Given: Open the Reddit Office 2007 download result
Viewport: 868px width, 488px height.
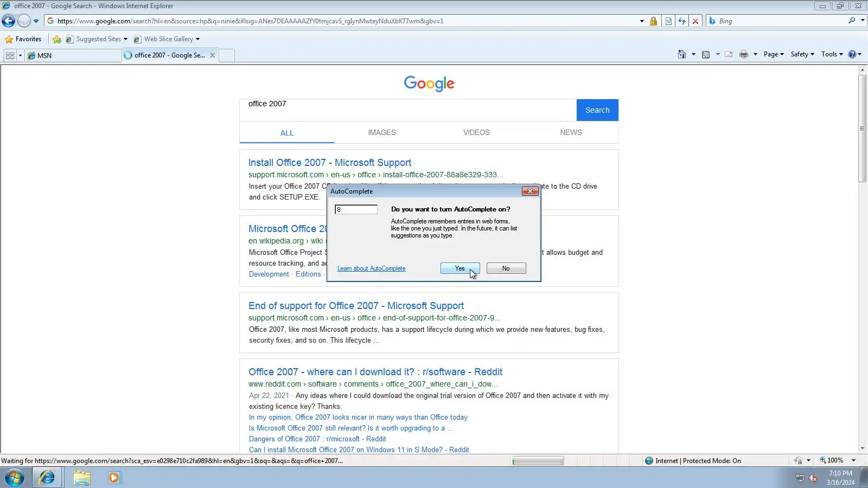Looking at the screenshot, I should tap(375, 372).
